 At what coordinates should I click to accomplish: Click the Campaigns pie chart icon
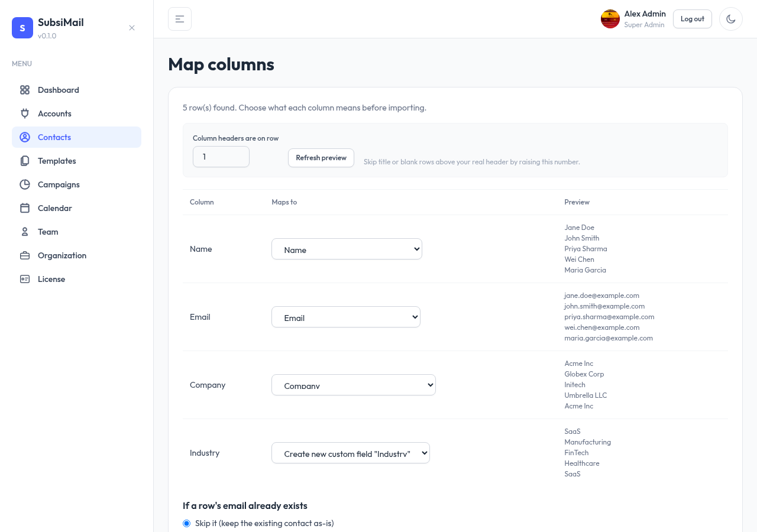pos(25,184)
